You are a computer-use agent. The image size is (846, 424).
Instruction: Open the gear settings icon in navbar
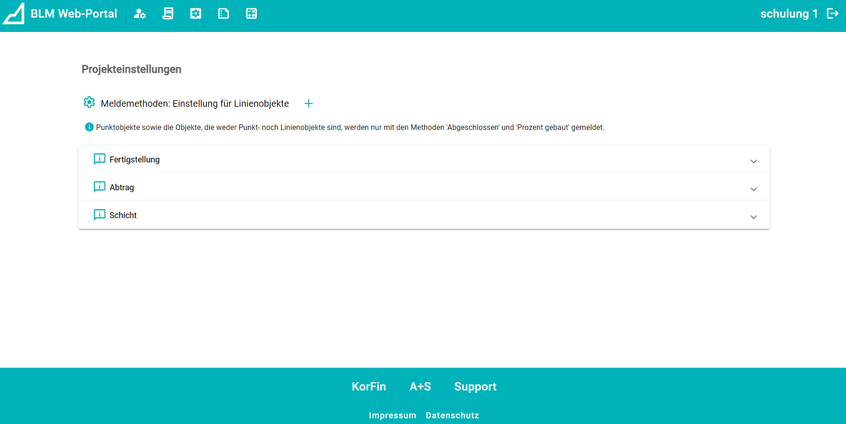[x=196, y=14]
